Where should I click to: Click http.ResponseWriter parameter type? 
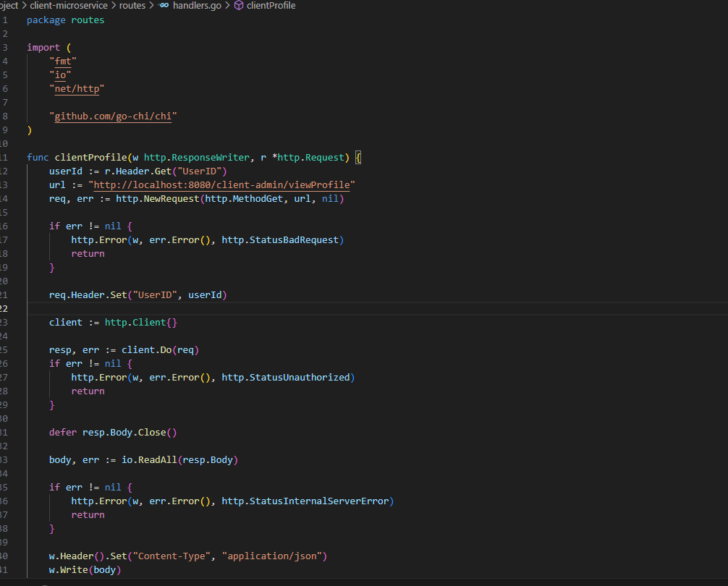pos(196,158)
